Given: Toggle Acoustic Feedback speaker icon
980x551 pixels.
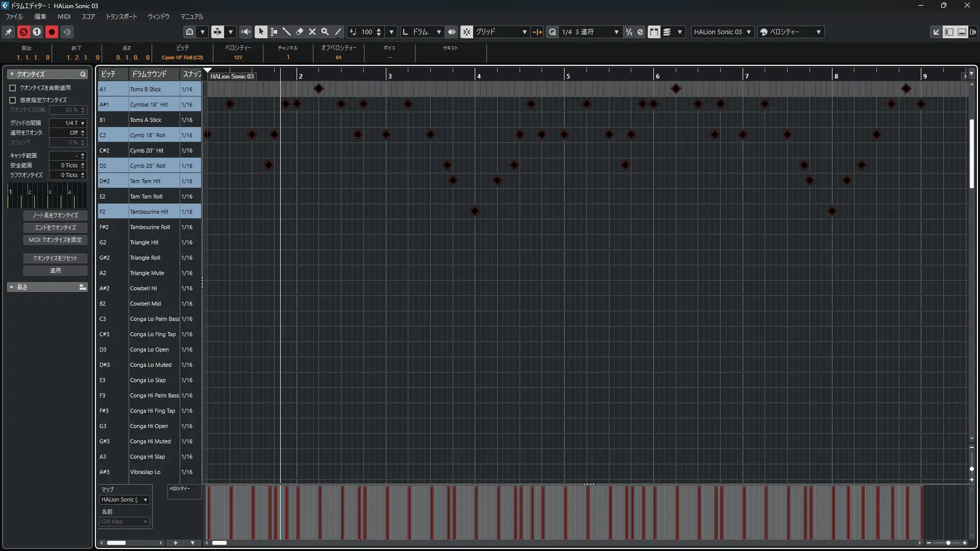Looking at the screenshot, I should coord(246,32).
